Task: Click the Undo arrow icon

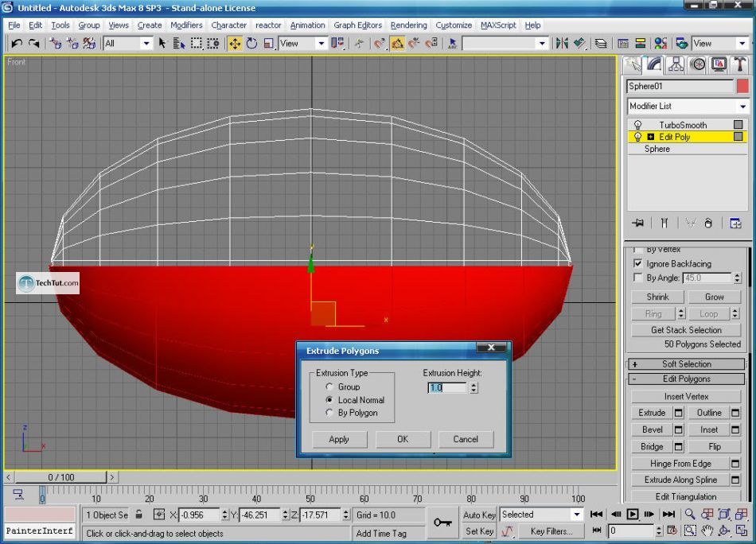Action: click(17, 44)
